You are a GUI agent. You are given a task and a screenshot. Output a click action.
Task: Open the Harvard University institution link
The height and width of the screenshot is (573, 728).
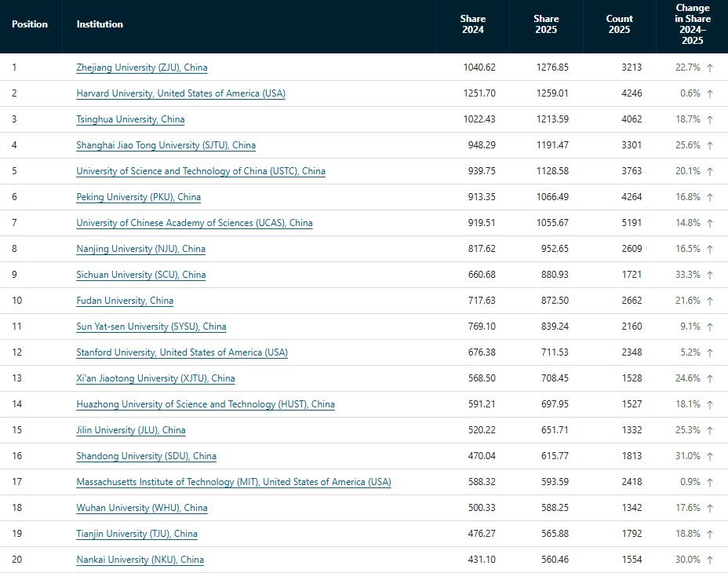coord(180,93)
